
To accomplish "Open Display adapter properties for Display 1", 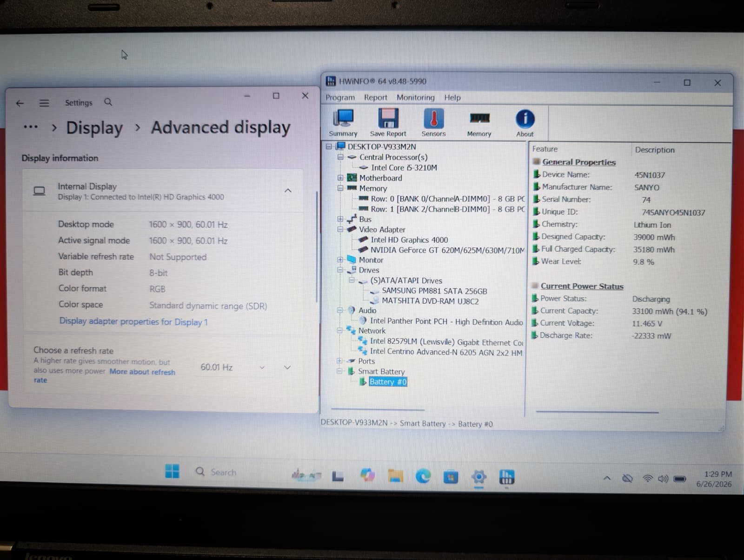I will (x=133, y=321).
